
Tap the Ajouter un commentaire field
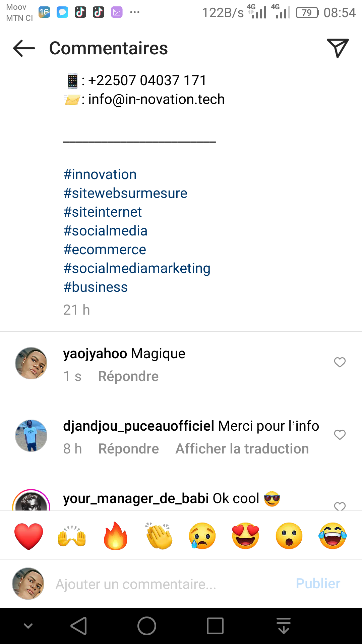coord(168,584)
